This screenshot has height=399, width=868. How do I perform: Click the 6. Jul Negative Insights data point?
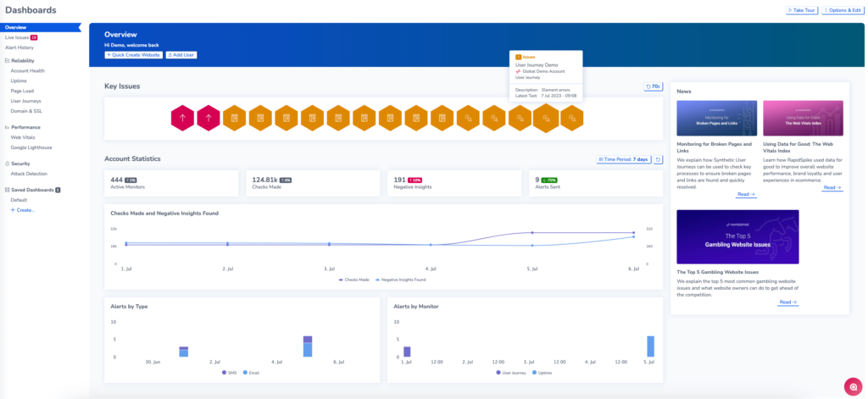pos(634,237)
